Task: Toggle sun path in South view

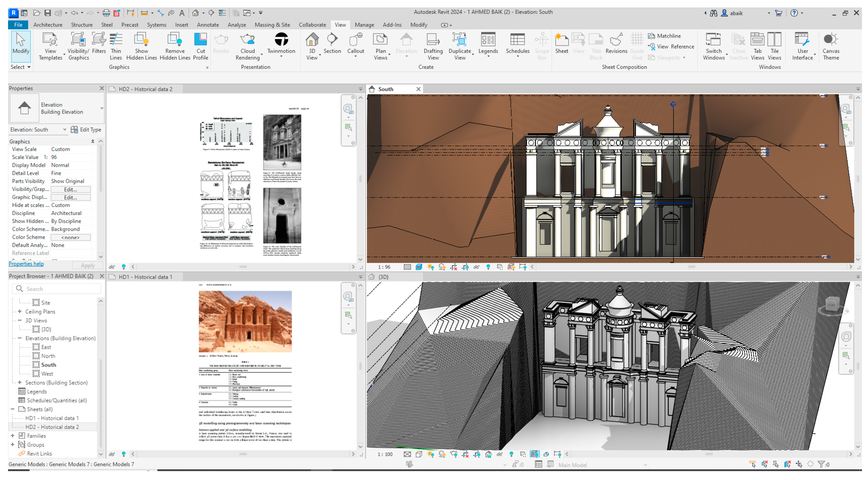Action: click(x=430, y=267)
